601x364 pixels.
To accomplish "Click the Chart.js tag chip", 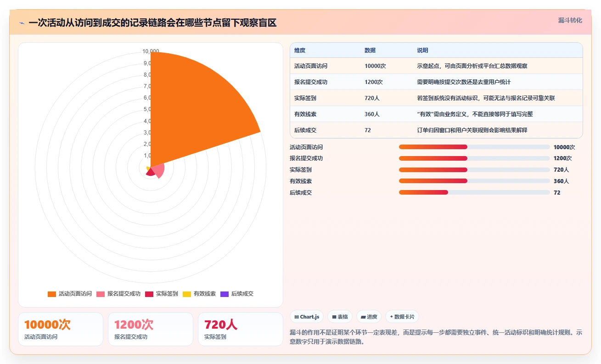I will coord(307,317).
